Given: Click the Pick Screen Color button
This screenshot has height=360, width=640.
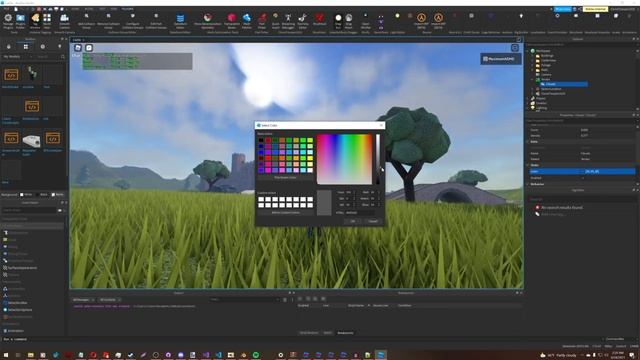Looking at the screenshot, I should click(285, 178).
